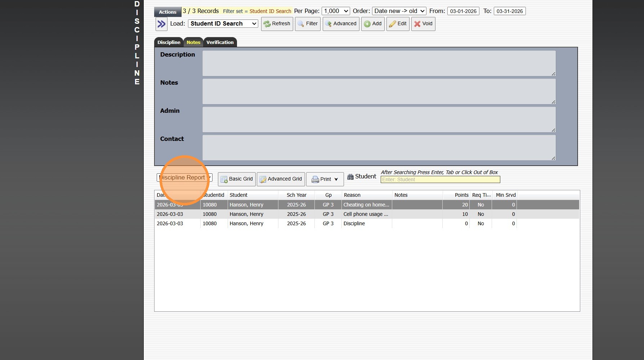Switch to Basic Grid view
This screenshot has height=360, width=644.
coord(237,179)
